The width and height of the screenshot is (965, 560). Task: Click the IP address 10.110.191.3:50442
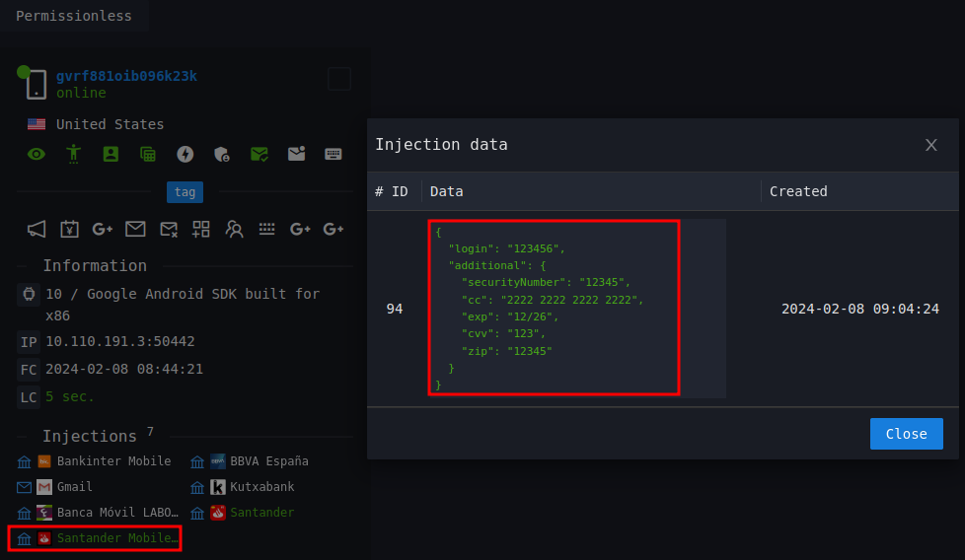coord(120,341)
